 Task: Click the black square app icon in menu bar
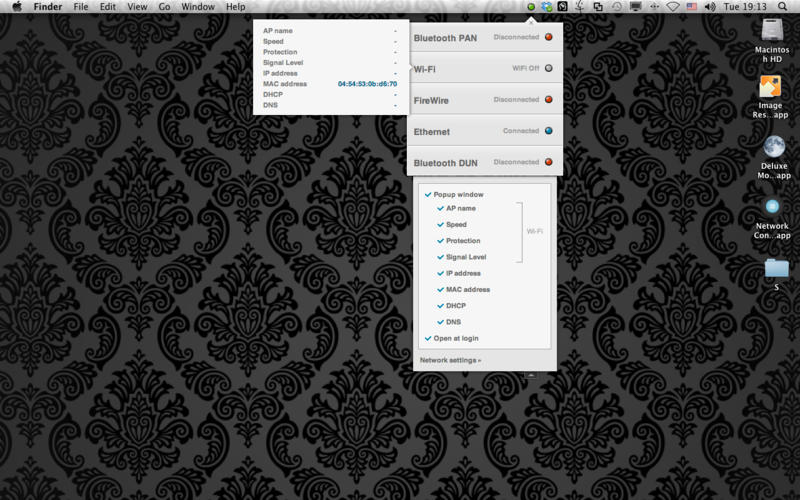(x=562, y=7)
